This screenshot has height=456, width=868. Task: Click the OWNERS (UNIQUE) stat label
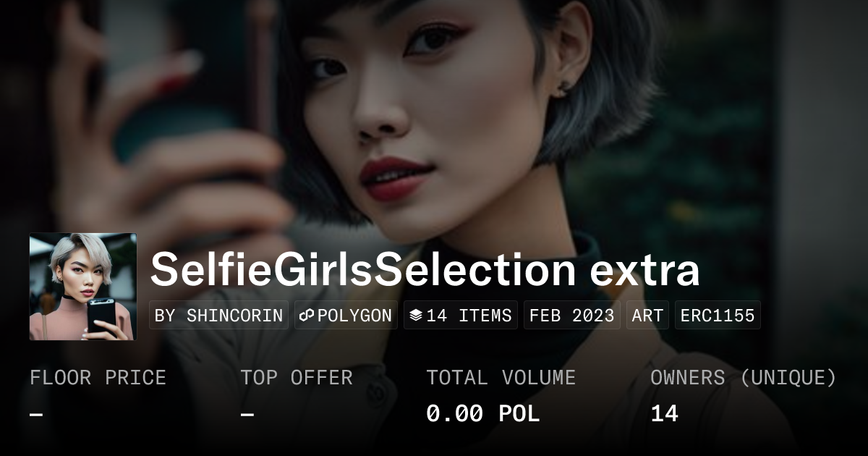(x=744, y=378)
